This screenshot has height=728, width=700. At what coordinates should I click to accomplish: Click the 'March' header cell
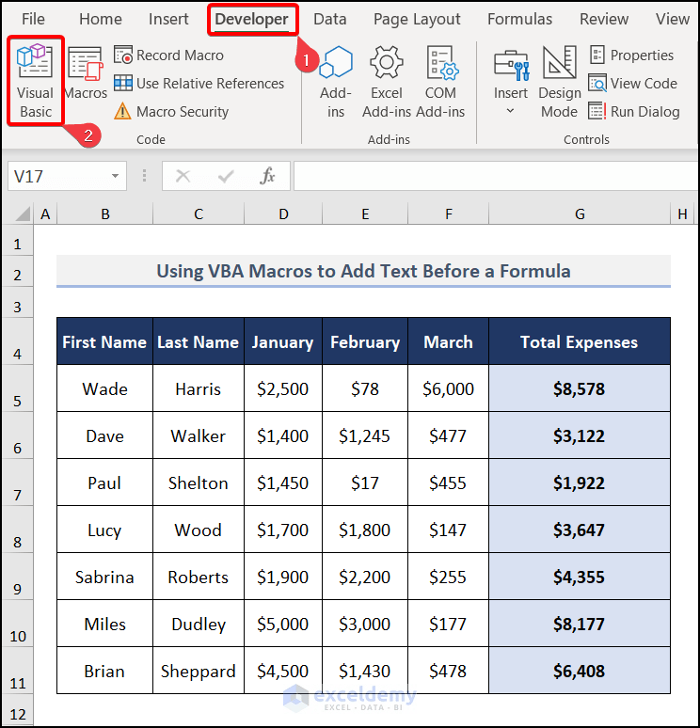(x=448, y=341)
